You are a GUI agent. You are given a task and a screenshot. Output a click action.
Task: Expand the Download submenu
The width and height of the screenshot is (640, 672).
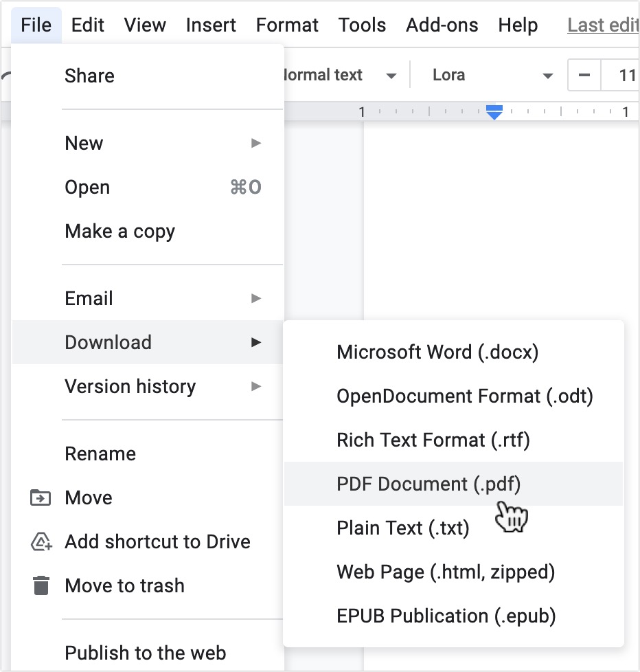coord(148,342)
